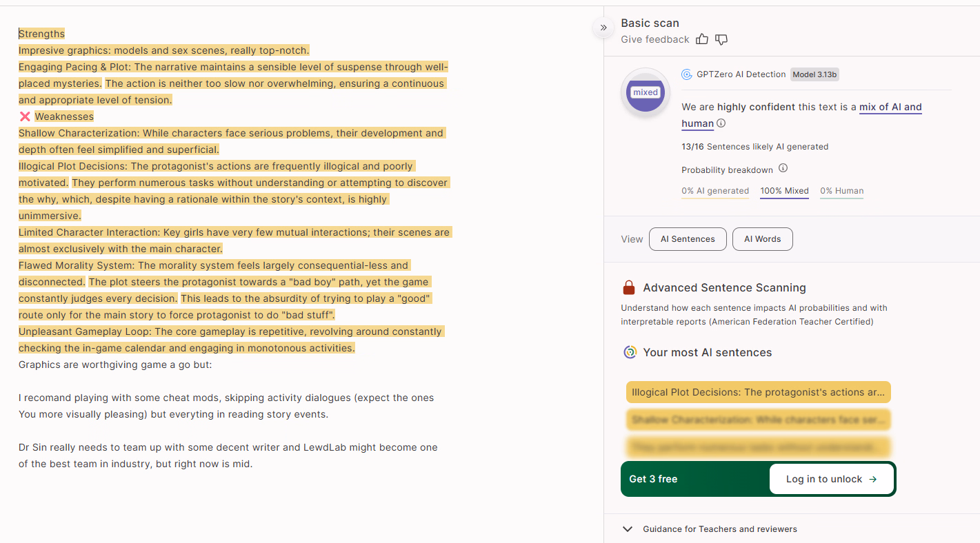Click the GPTZero logo icon
The height and width of the screenshot is (543, 980).
point(686,74)
